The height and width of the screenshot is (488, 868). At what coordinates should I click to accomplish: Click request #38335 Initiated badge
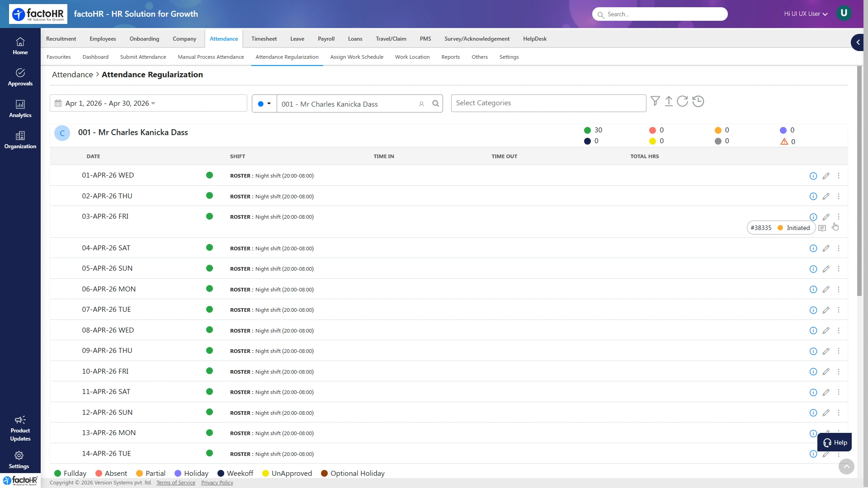pyautogui.click(x=781, y=228)
